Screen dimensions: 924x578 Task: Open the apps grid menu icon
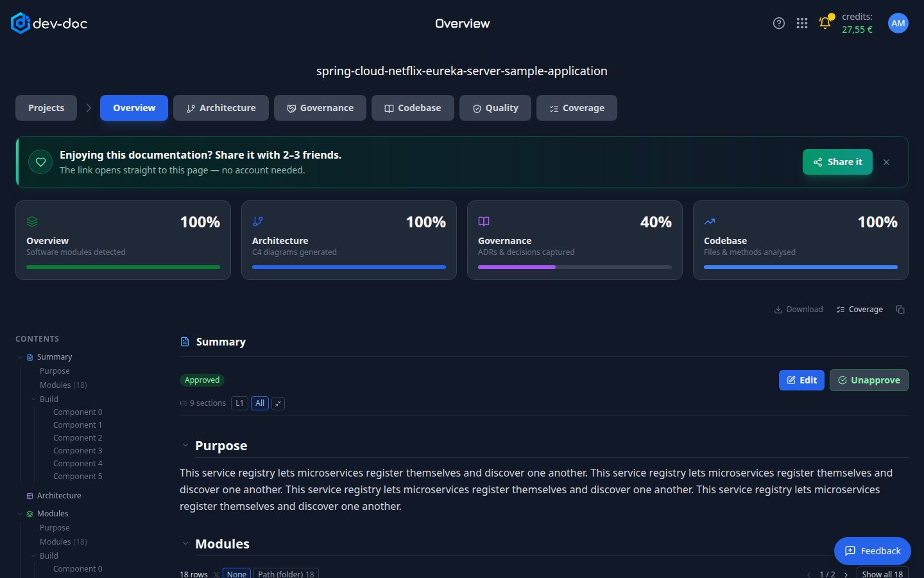[802, 23]
